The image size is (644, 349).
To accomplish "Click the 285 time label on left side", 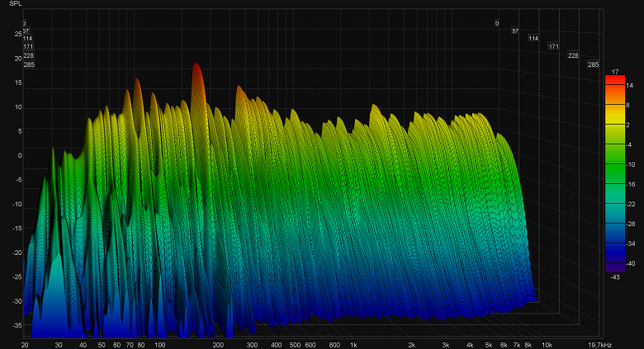I will pyautogui.click(x=29, y=64).
